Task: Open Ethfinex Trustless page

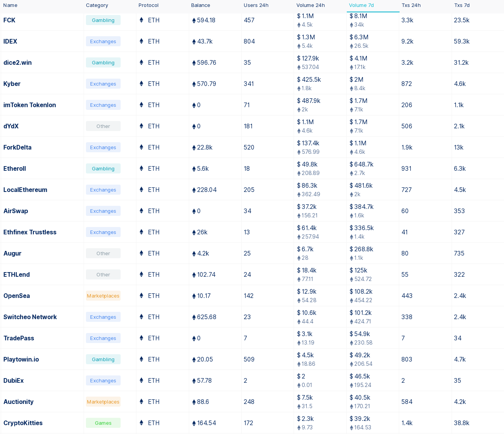Action: point(30,232)
